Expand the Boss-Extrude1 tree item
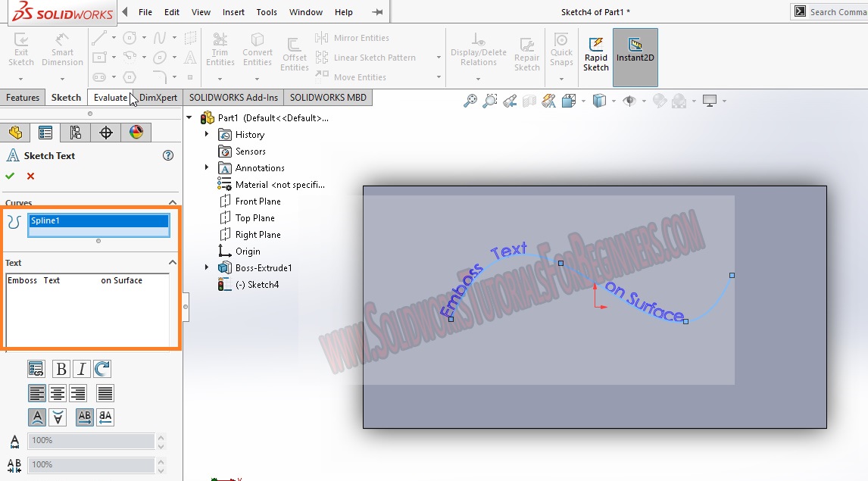The width and height of the screenshot is (868, 481). pyautogui.click(x=206, y=267)
